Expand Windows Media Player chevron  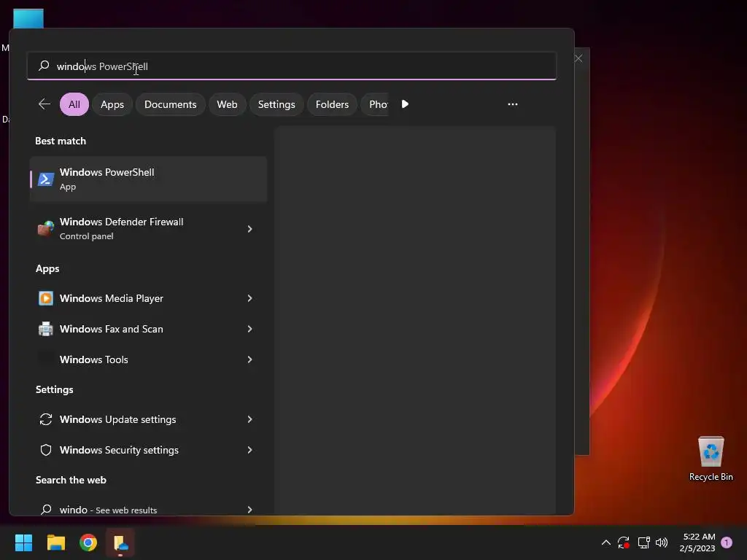249,298
